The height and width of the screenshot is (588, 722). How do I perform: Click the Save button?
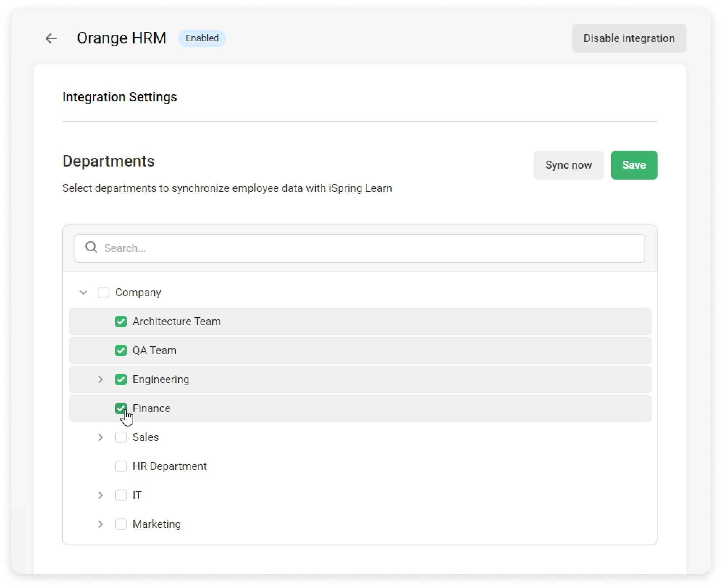[634, 165]
